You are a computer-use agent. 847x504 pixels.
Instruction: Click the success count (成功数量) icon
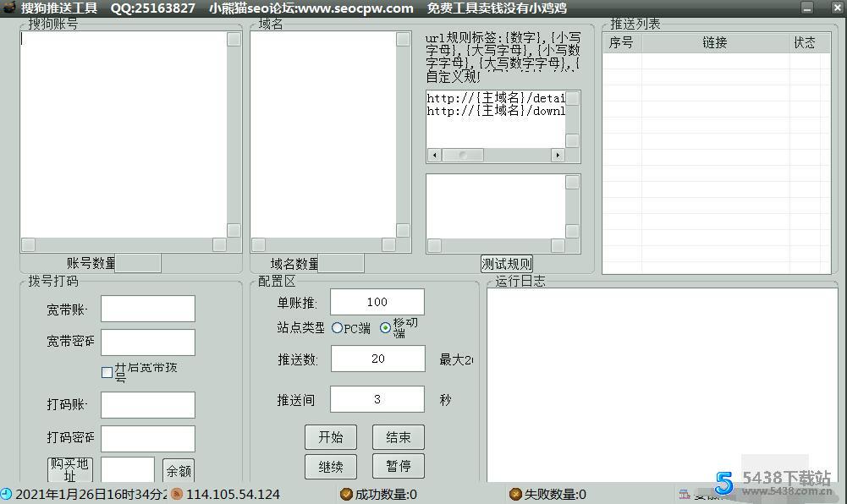click(x=346, y=494)
